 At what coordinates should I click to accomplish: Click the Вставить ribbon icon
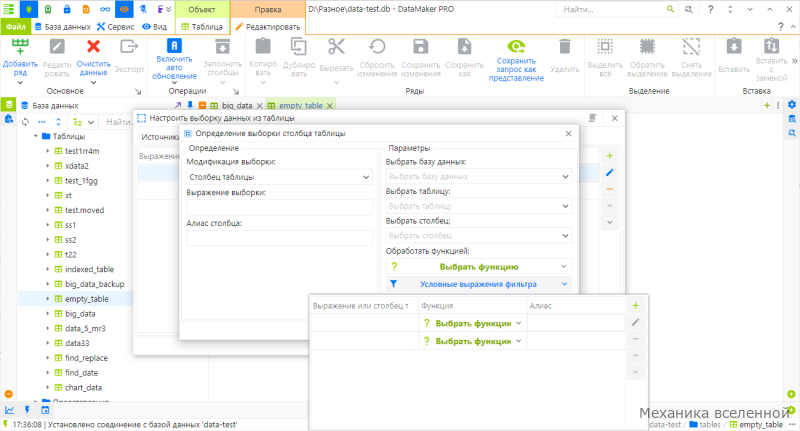click(734, 46)
